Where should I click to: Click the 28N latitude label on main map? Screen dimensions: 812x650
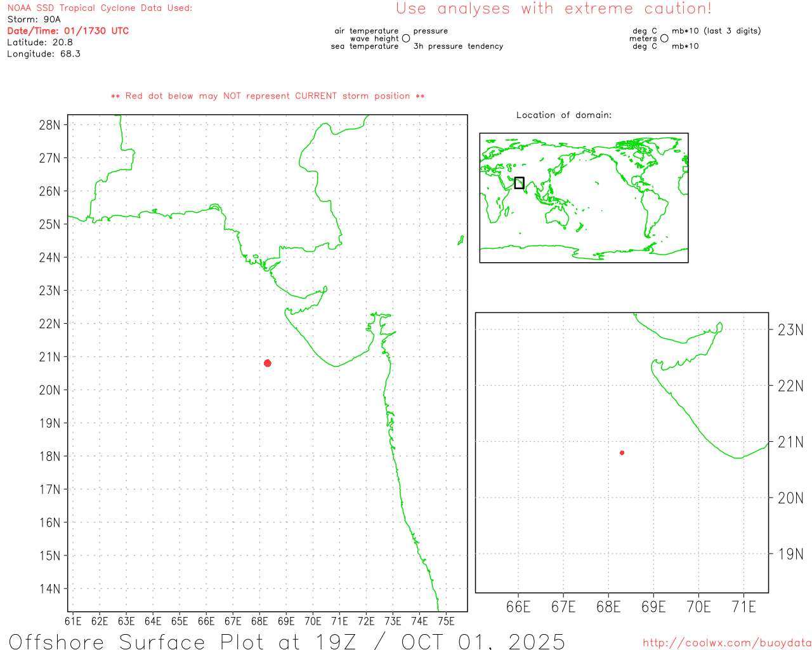click(x=49, y=125)
